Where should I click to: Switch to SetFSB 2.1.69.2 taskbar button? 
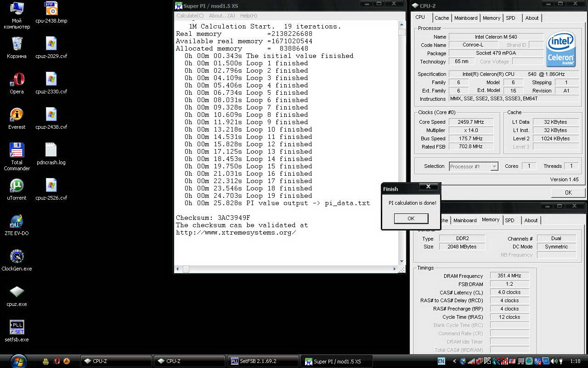click(x=263, y=362)
